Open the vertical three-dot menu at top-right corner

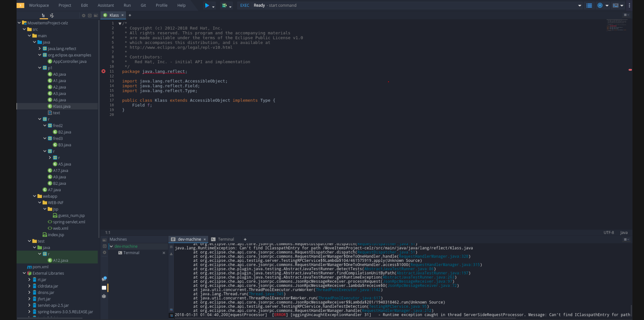pos(629,5)
